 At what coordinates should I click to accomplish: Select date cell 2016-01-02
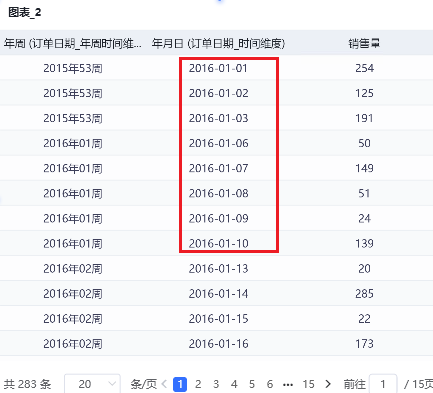[x=218, y=93]
